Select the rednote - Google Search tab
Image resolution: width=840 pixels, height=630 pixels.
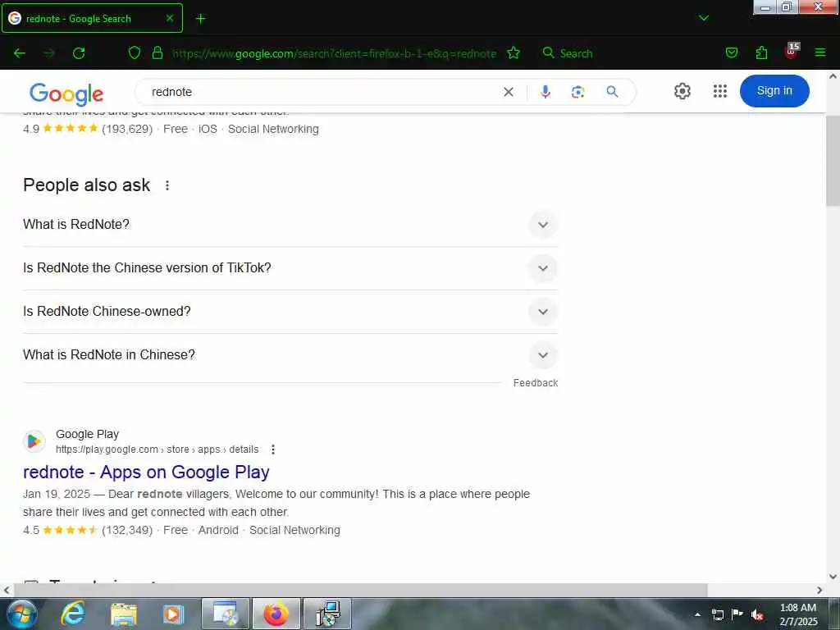(x=92, y=18)
